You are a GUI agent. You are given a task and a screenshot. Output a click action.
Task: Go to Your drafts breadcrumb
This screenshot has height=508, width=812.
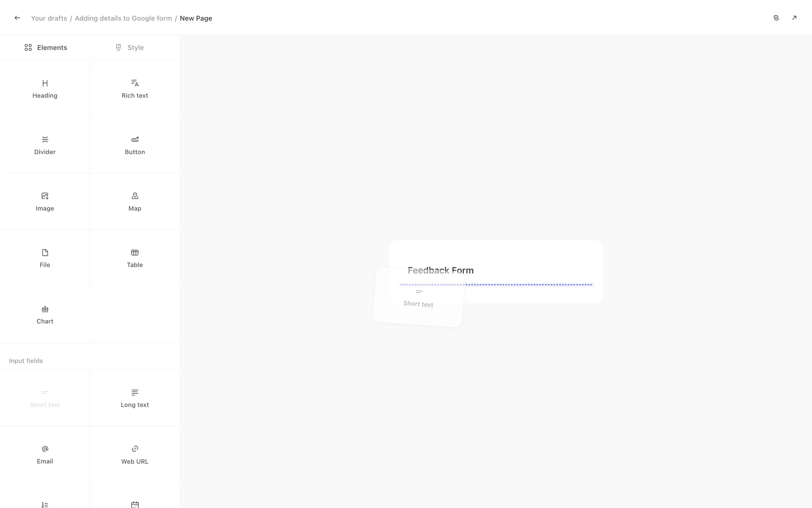(49, 18)
